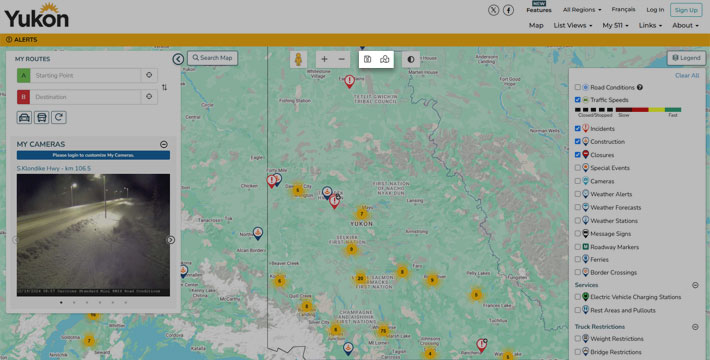Zoom out with the minus map button

click(342, 59)
